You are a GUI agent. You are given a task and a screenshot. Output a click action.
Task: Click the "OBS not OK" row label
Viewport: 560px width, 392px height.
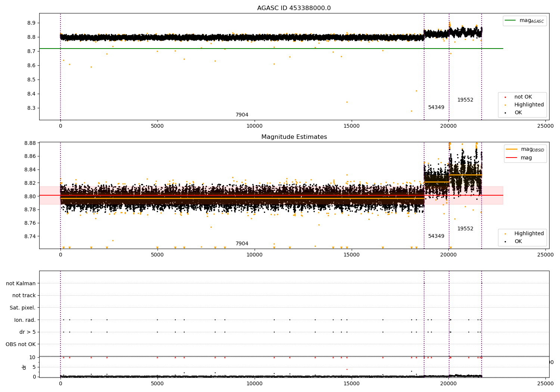[21, 345]
